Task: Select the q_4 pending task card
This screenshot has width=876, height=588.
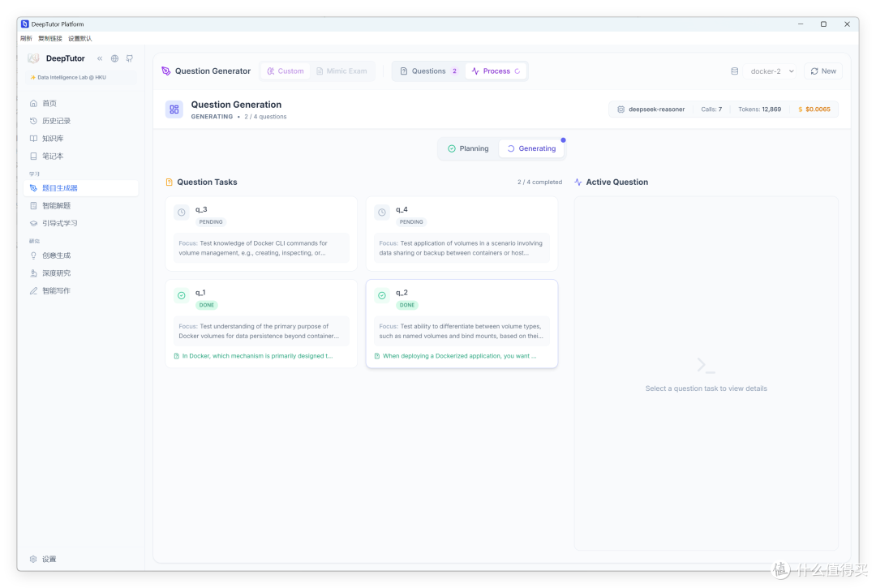Action: click(462, 234)
